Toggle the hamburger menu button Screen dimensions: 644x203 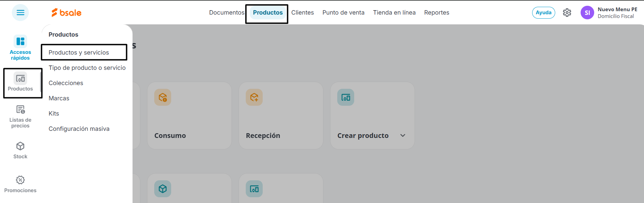click(20, 13)
